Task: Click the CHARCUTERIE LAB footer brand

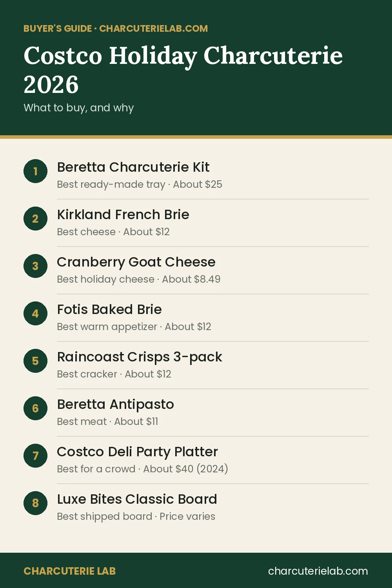Action: 70,571
